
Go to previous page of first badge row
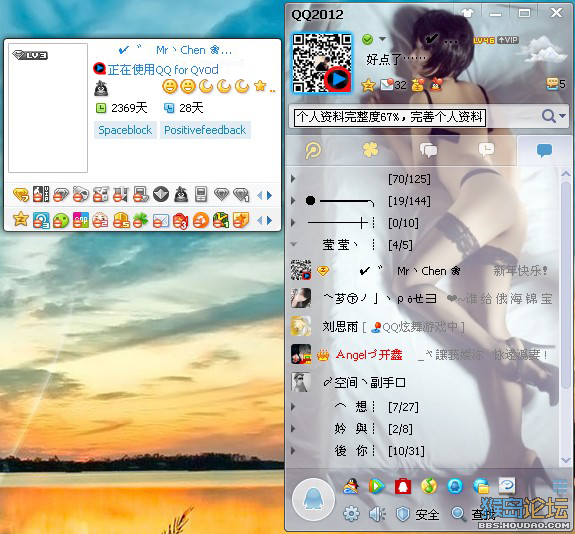260,195
